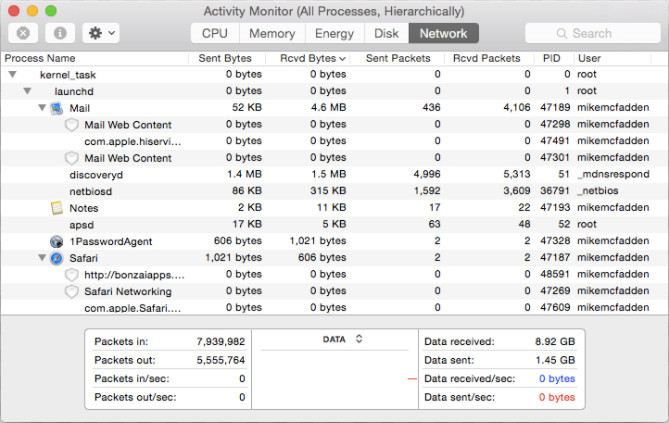The image size is (669, 423).
Task: Click the _mdnsrespond user cell
Action: (x=613, y=174)
